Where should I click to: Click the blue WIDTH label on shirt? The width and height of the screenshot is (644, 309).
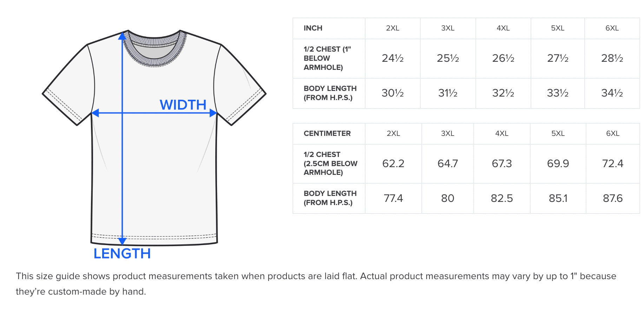183,105
